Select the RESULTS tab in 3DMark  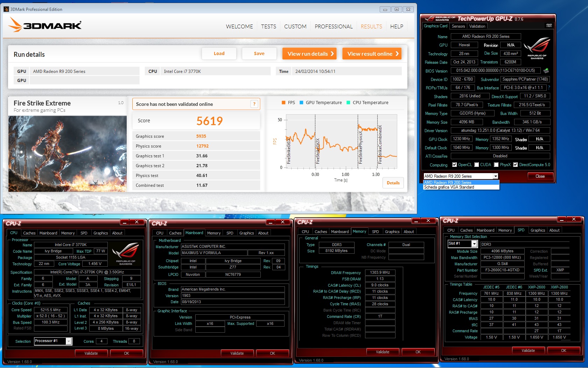coord(371,27)
